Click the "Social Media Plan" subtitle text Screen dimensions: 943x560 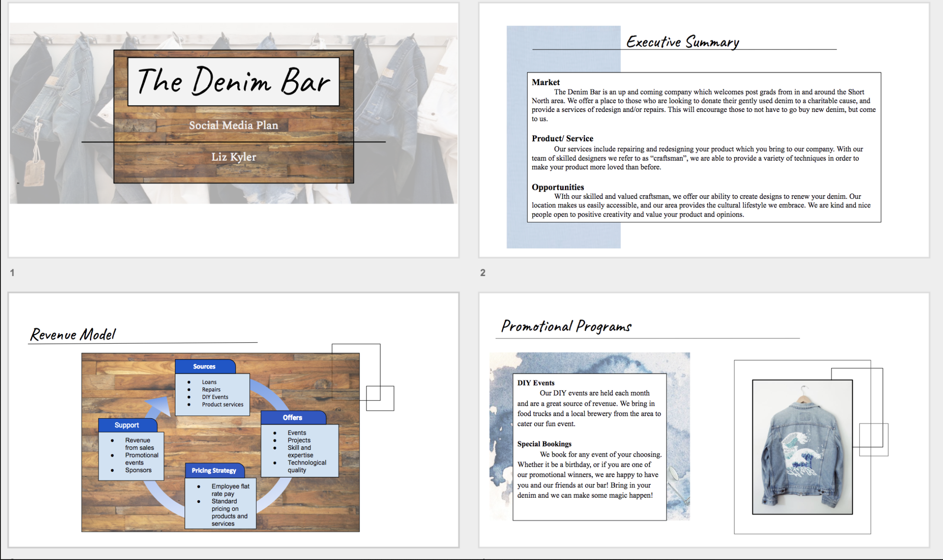pos(233,125)
